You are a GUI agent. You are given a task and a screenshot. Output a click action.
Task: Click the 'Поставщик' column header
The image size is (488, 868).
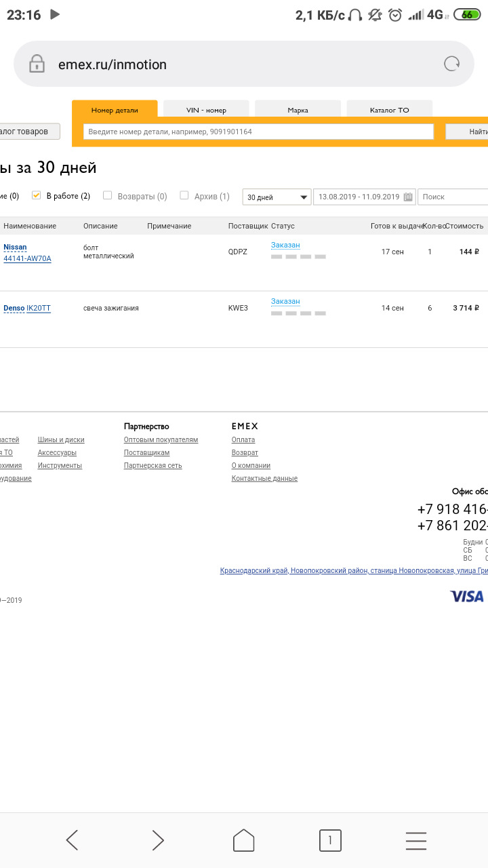[x=248, y=226]
